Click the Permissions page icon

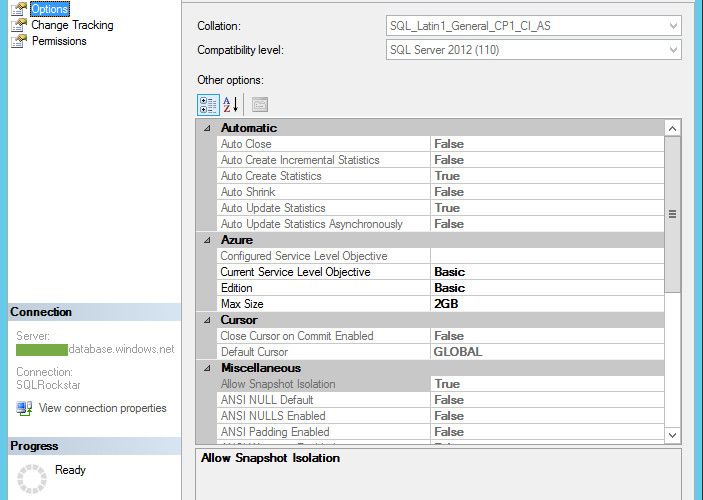(x=19, y=41)
